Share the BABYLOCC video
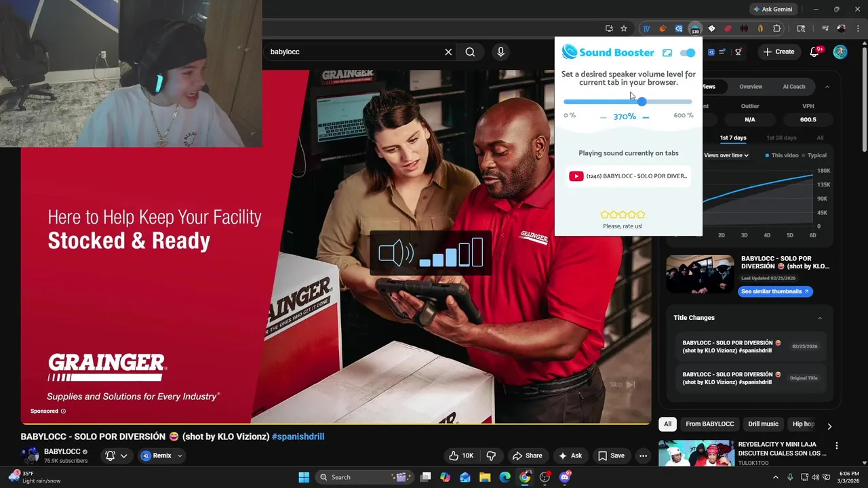The width and height of the screenshot is (868, 488). (527, 455)
